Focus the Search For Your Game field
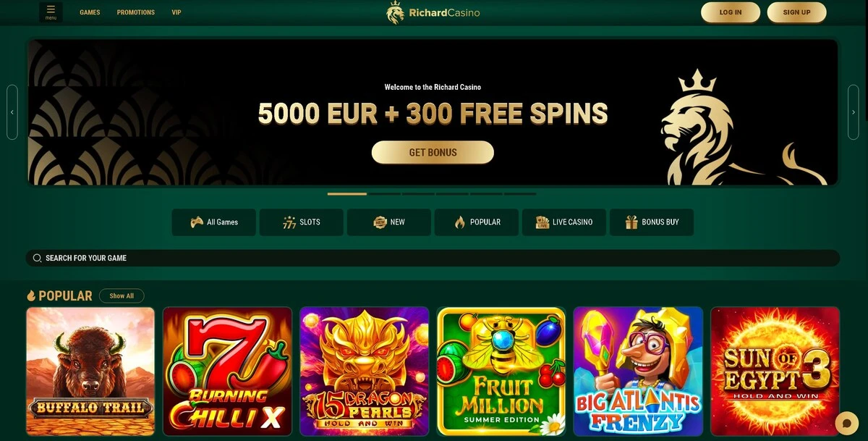 tap(433, 258)
